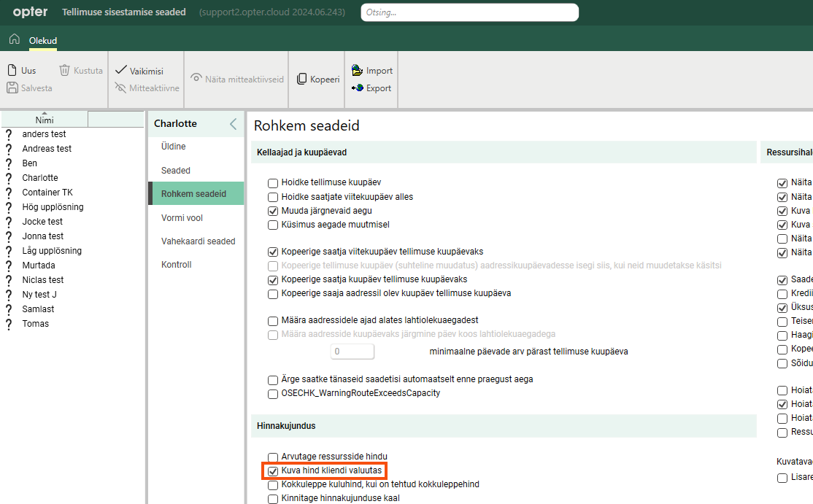Switch to Vormi vool section
Image resolution: width=813 pixels, height=504 pixels.
coord(182,218)
